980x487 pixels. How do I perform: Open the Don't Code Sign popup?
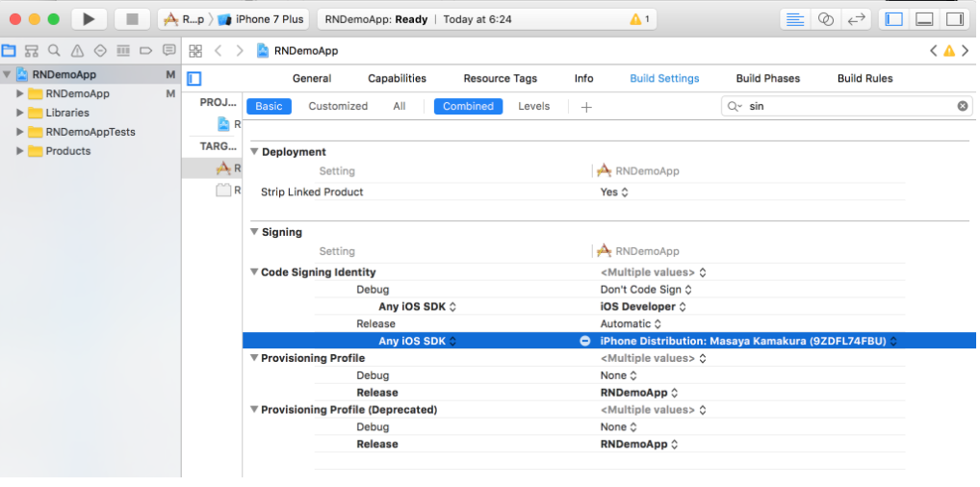coord(646,290)
